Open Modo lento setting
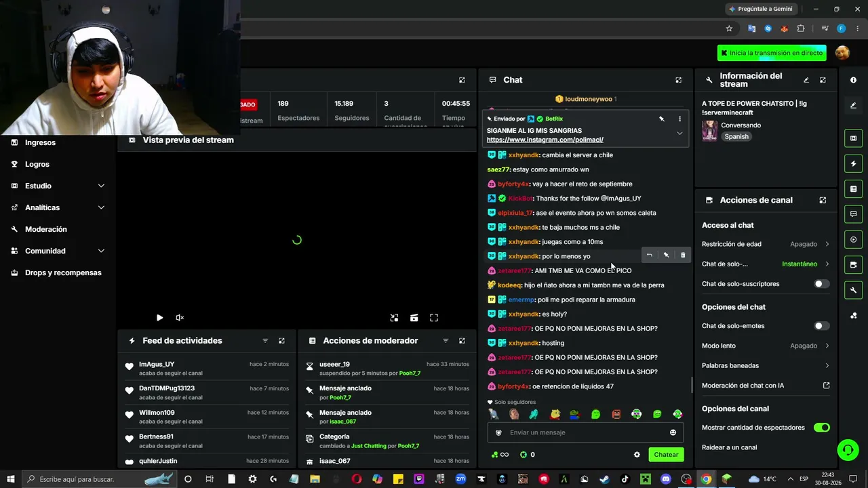The image size is (868, 488). click(766, 346)
